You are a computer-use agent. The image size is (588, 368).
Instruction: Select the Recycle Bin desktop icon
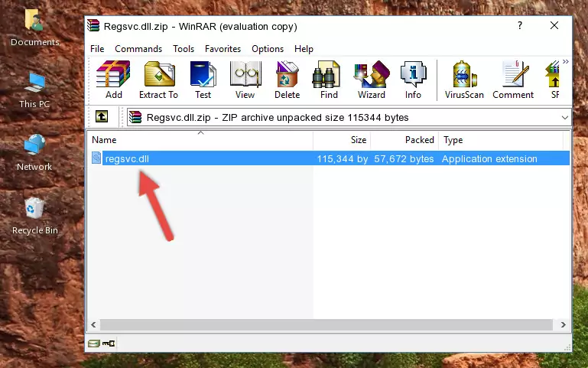(x=35, y=216)
